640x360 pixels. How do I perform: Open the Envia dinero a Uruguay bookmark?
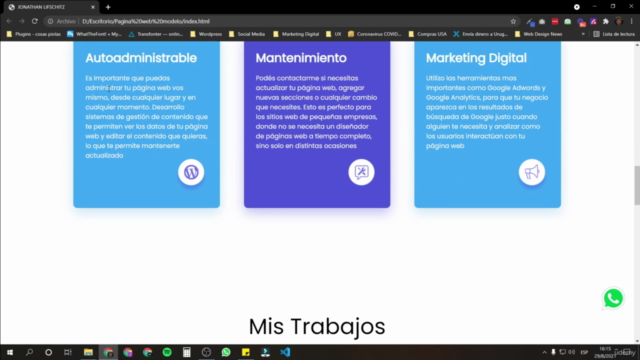[481, 34]
